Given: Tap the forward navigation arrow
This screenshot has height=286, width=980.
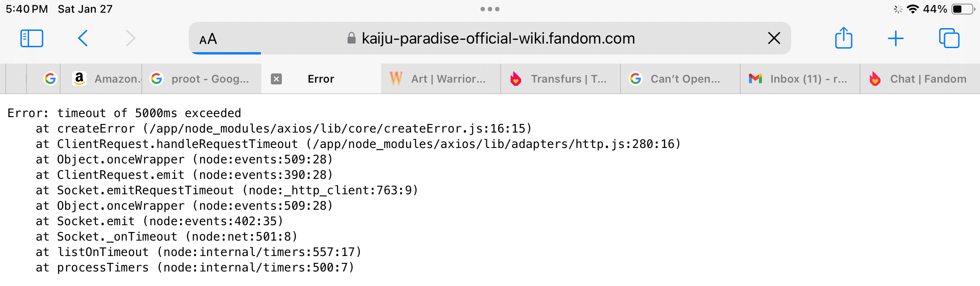Looking at the screenshot, I should 131,39.
